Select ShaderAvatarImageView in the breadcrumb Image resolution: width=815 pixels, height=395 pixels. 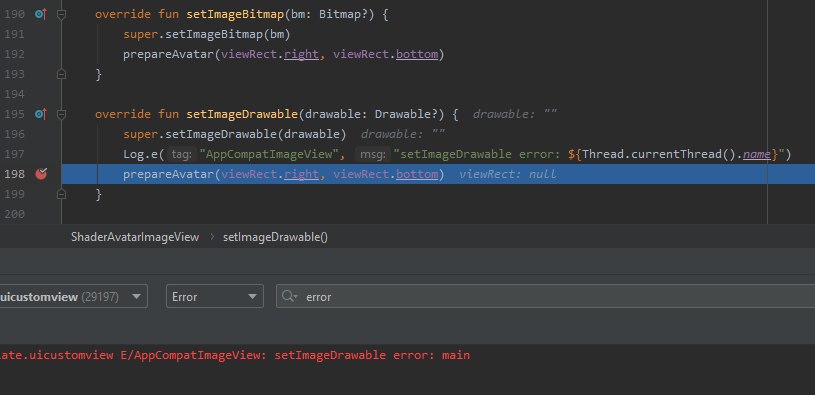tap(135, 237)
